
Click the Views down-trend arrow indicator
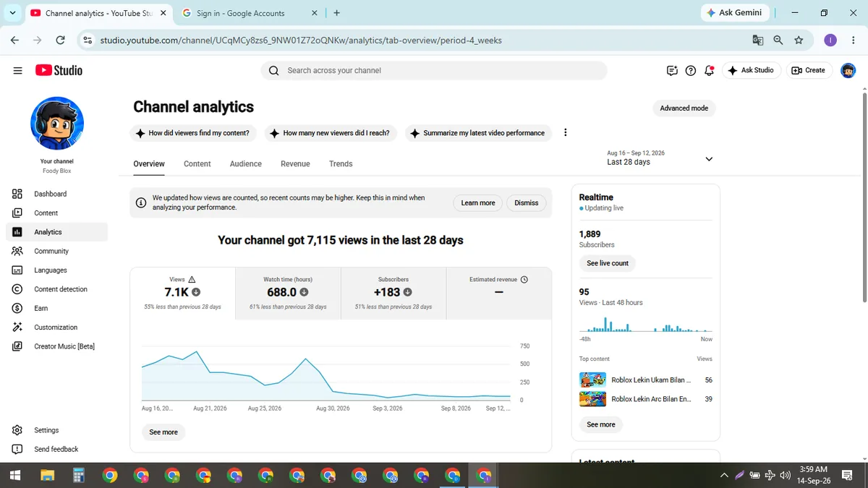coord(196,292)
